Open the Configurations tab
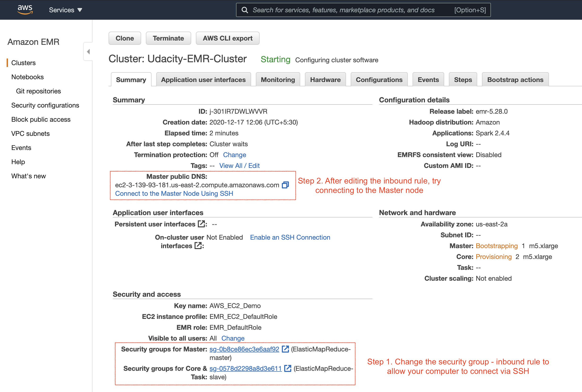 (x=379, y=79)
